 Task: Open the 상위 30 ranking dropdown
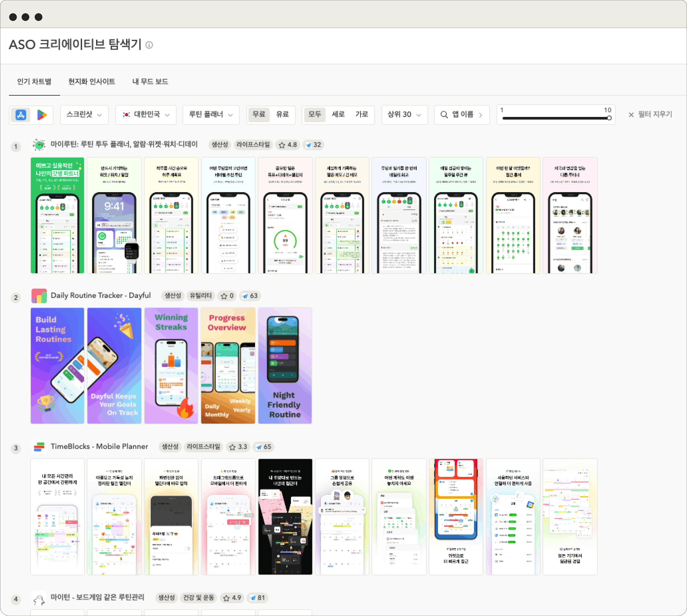tap(404, 115)
